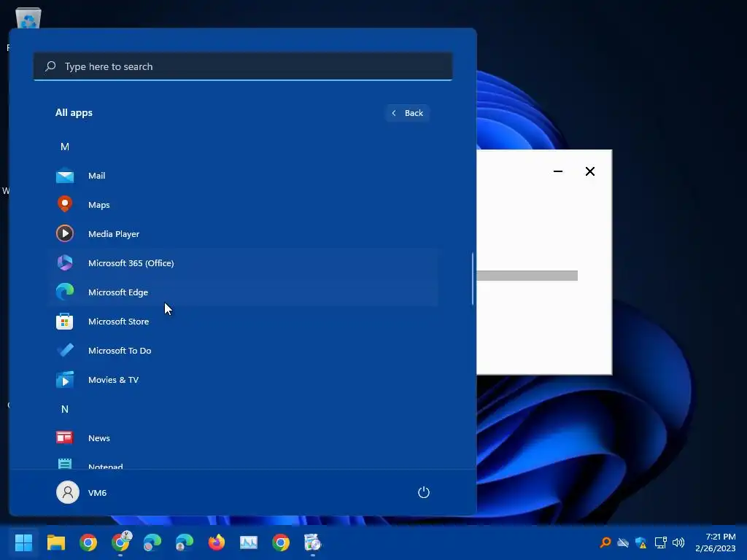Click the orange magnifier tray icon
The height and width of the screenshot is (560, 747).
click(x=605, y=542)
